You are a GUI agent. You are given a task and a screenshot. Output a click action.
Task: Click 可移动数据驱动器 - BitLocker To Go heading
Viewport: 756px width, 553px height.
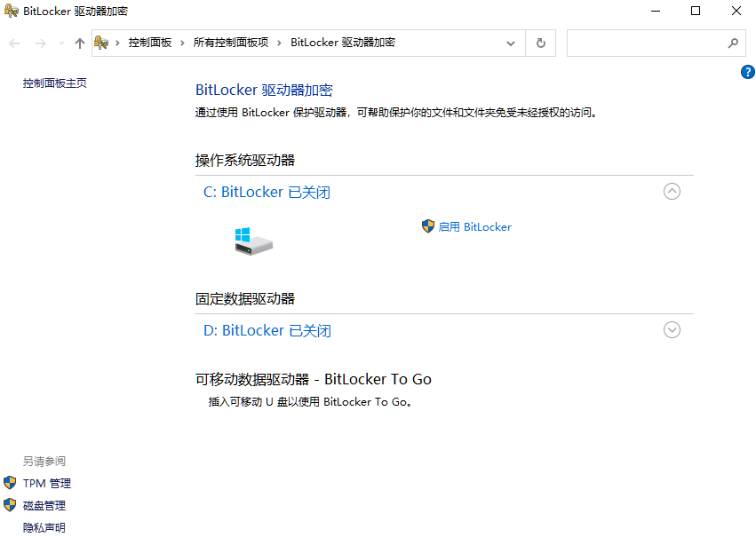point(314,379)
